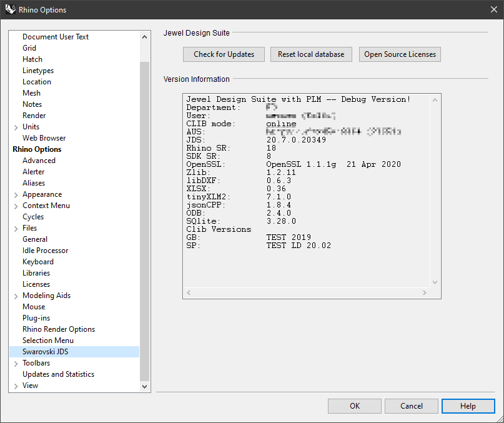The height and width of the screenshot is (423, 504).
Task: Open the Open Source Licenses button
Action: [400, 54]
